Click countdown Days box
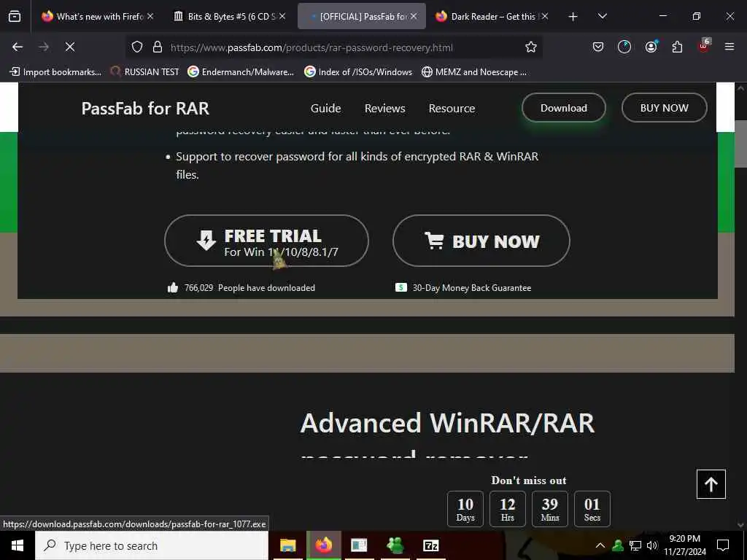Viewport: 747px width, 560px height. (x=465, y=509)
